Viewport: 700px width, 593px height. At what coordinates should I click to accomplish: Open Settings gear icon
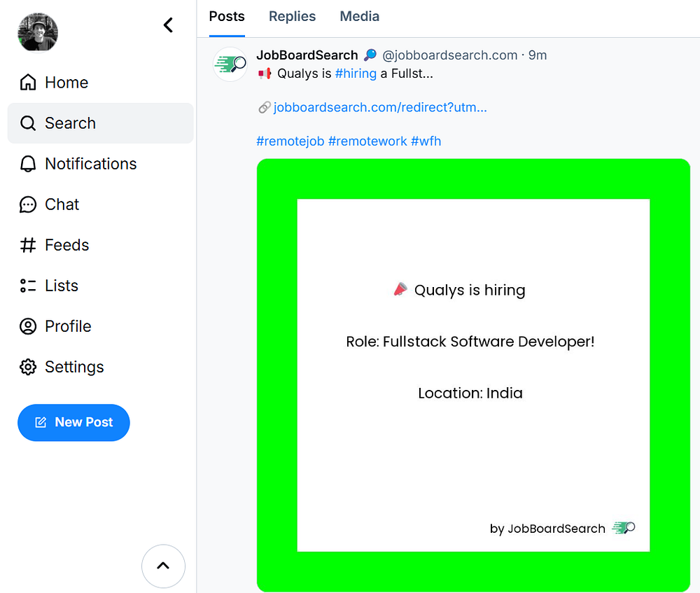pyautogui.click(x=28, y=367)
